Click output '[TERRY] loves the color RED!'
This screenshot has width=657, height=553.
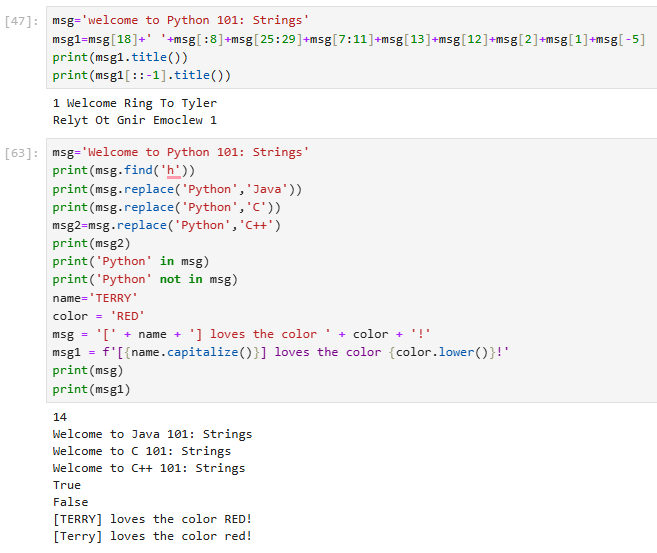pos(153,519)
